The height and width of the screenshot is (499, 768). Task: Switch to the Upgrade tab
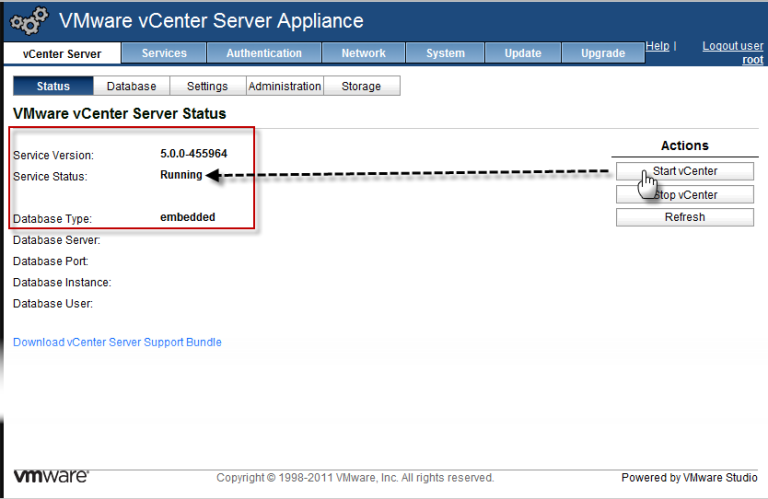[603, 53]
